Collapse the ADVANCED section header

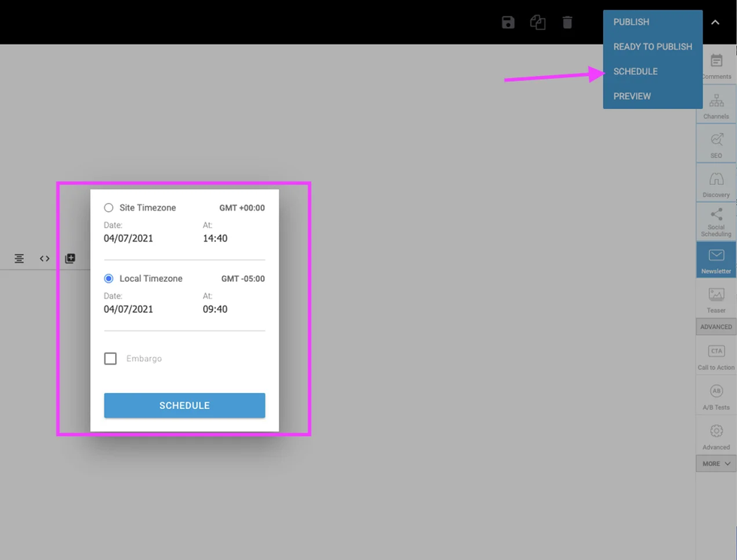click(x=716, y=327)
